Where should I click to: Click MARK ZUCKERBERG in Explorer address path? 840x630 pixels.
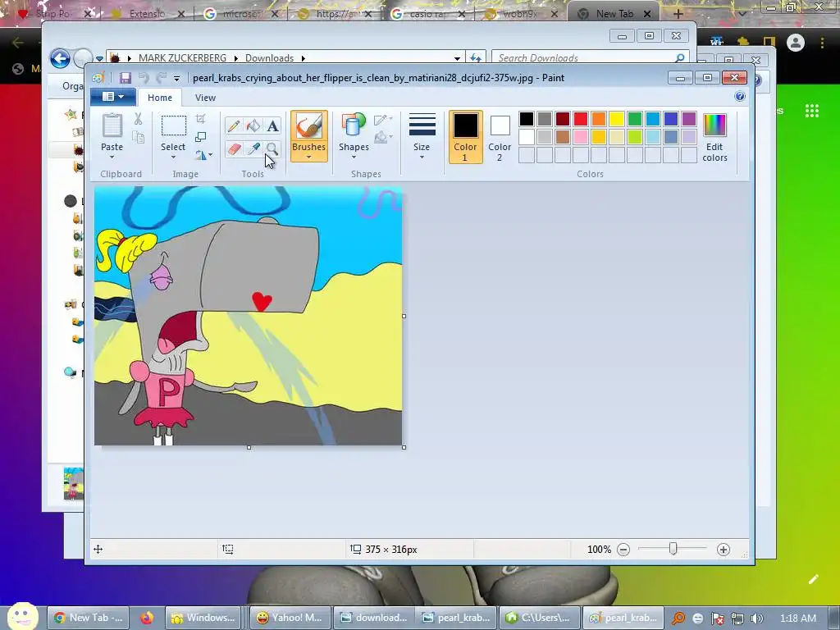click(182, 58)
